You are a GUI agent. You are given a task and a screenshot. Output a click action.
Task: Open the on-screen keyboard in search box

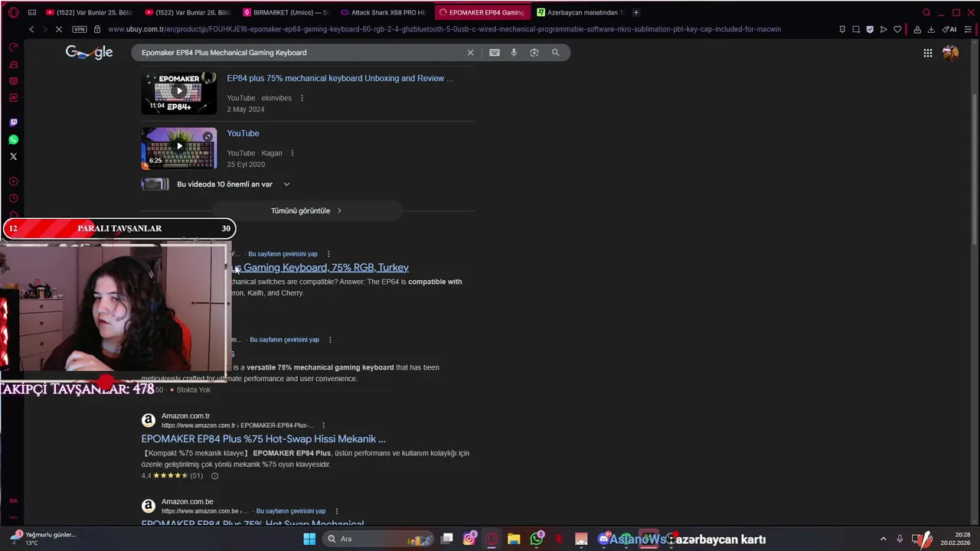click(495, 53)
